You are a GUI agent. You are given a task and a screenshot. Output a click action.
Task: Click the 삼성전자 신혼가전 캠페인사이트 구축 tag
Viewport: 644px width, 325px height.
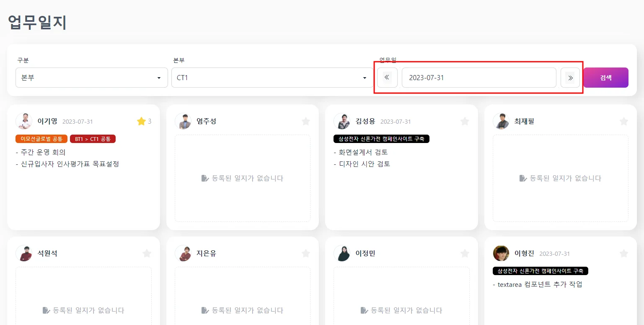(382, 138)
